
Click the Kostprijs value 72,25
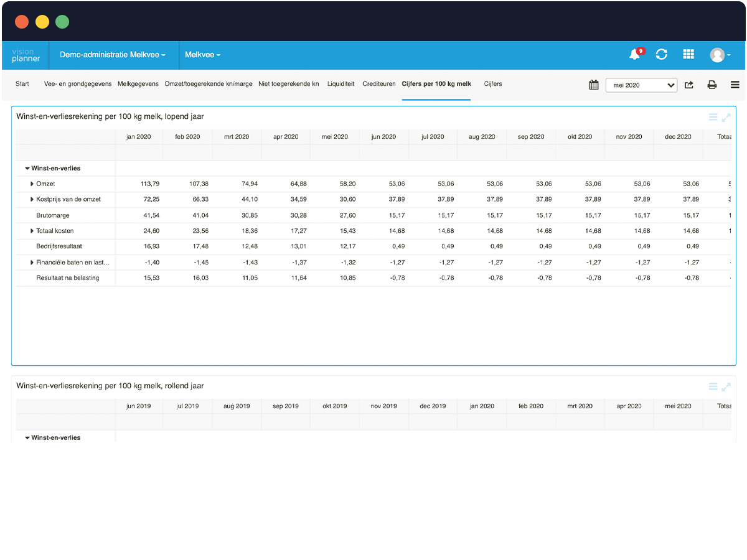coord(152,199)
